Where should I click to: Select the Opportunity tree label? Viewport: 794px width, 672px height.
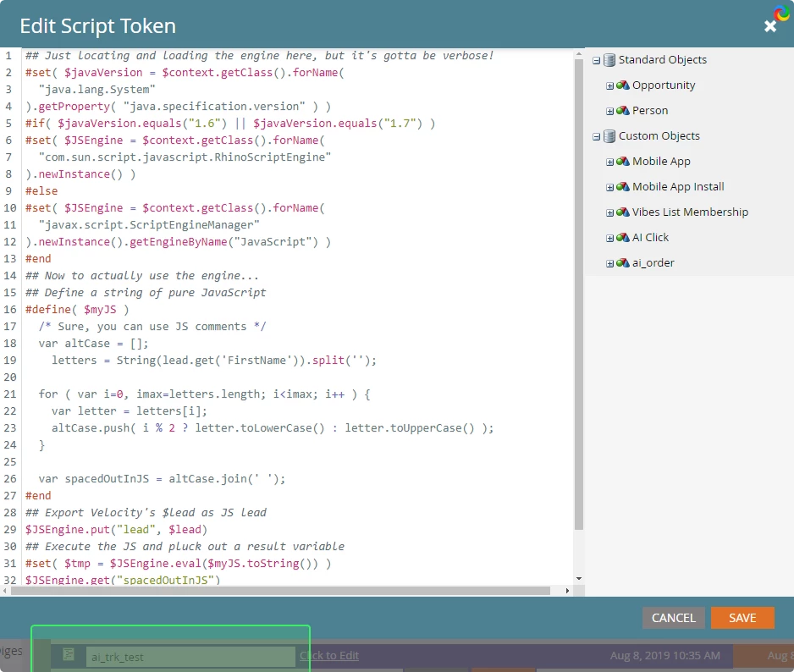pos(664,85)
